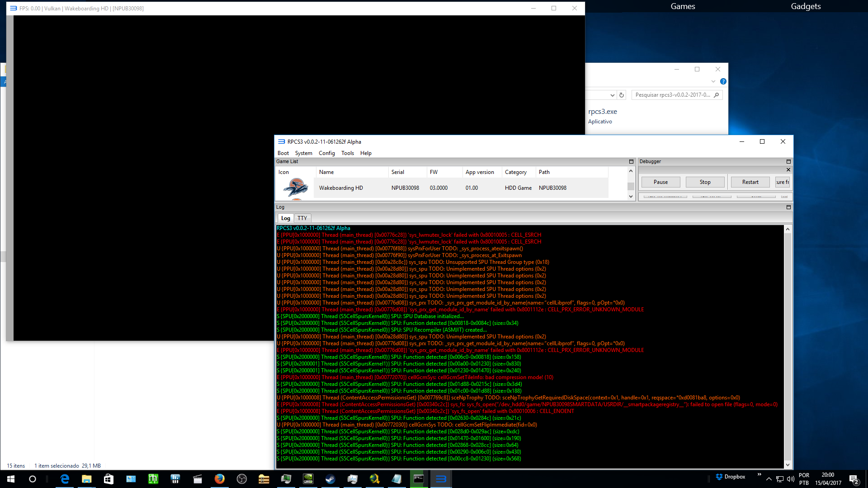Screen dimensions: 868x488
Task: Open the Config menu
Action: coord(326,153)
